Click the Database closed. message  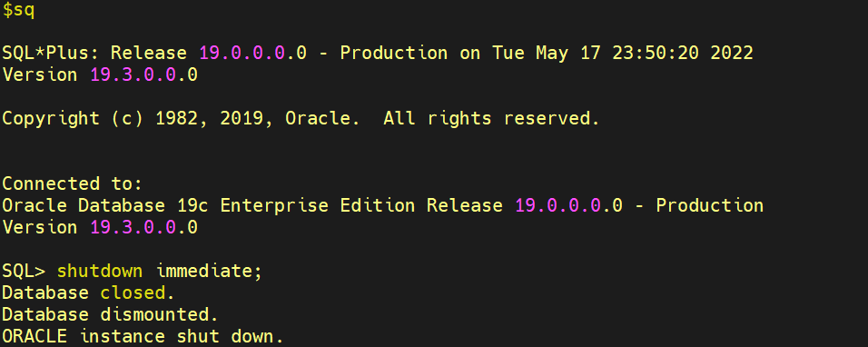[x=89, y=292]
